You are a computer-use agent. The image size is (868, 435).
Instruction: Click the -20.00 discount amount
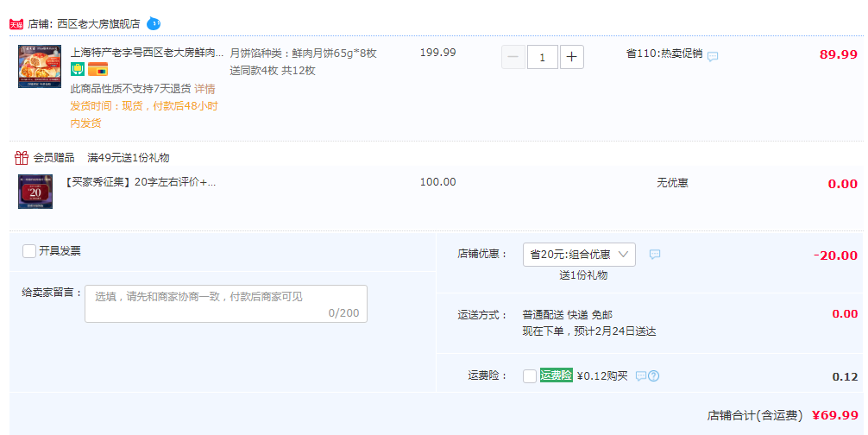836,255
